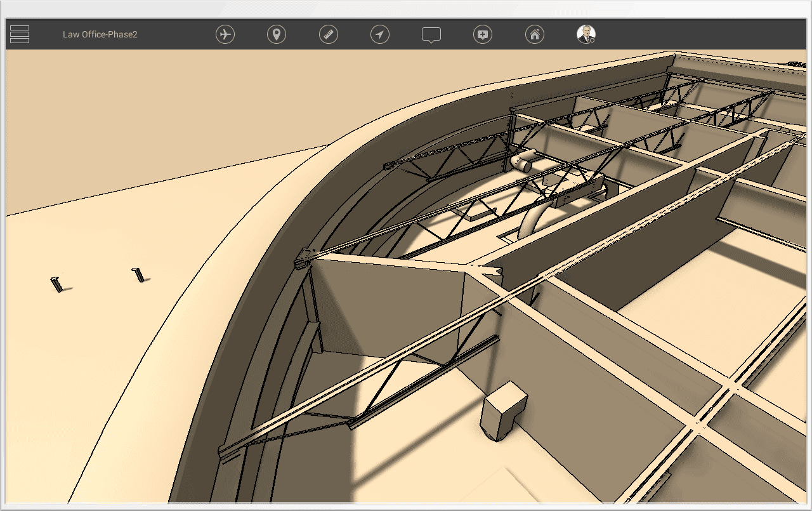Select the ruler measurement tool
812x511 pixels.
coord(328,35)
